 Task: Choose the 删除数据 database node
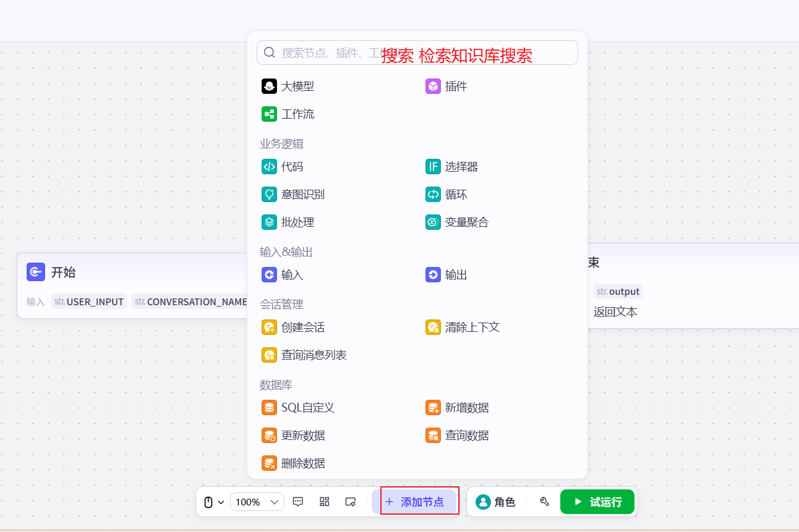[x=293, y=463]
